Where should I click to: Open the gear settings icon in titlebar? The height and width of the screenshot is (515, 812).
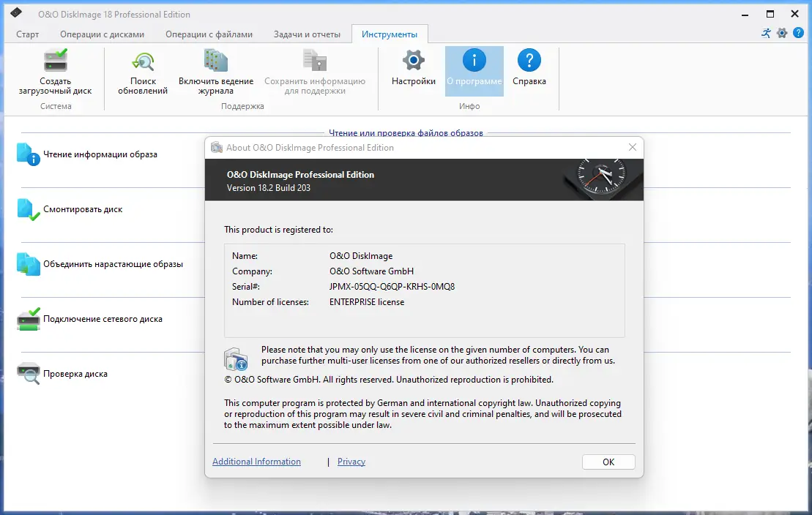pos(782,33)
